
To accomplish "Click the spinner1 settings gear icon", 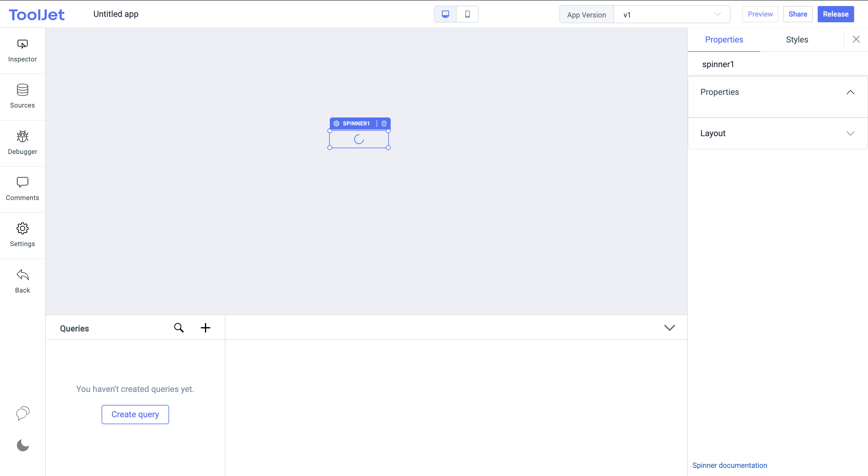I will coord(336,123).
